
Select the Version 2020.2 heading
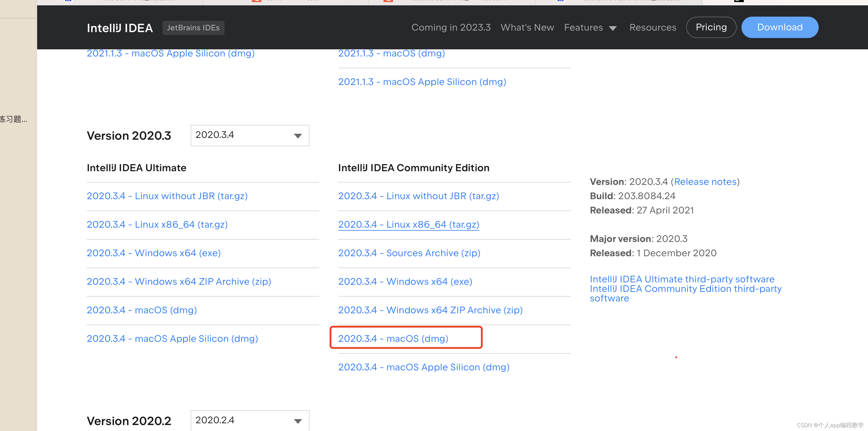pyautogui.click(x=129, y=421)
